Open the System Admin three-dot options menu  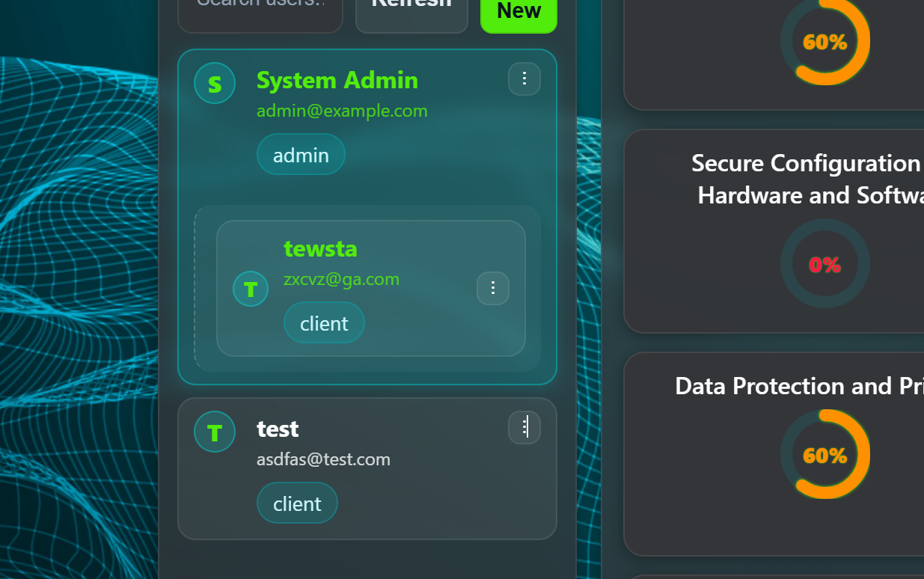pyautogui.click(x=524, y=79)
